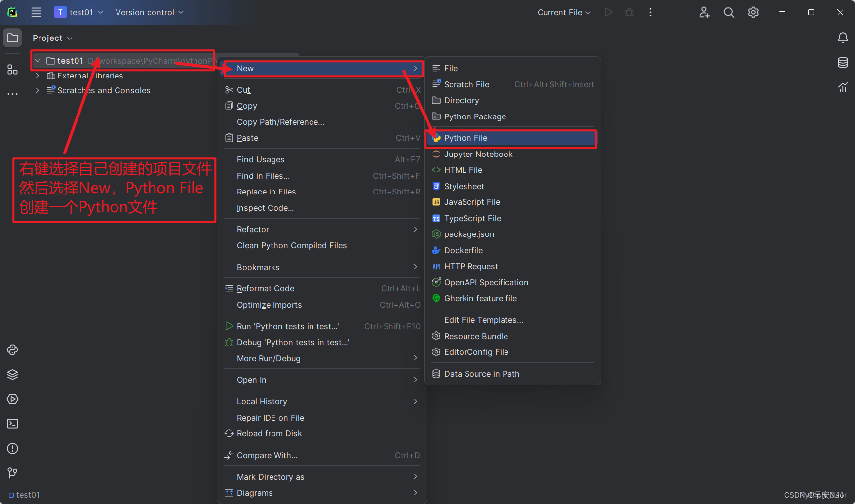This screenshot has height=504, width=855.
Task: Click the Run button in the toolbar
Action: [609, 12]
